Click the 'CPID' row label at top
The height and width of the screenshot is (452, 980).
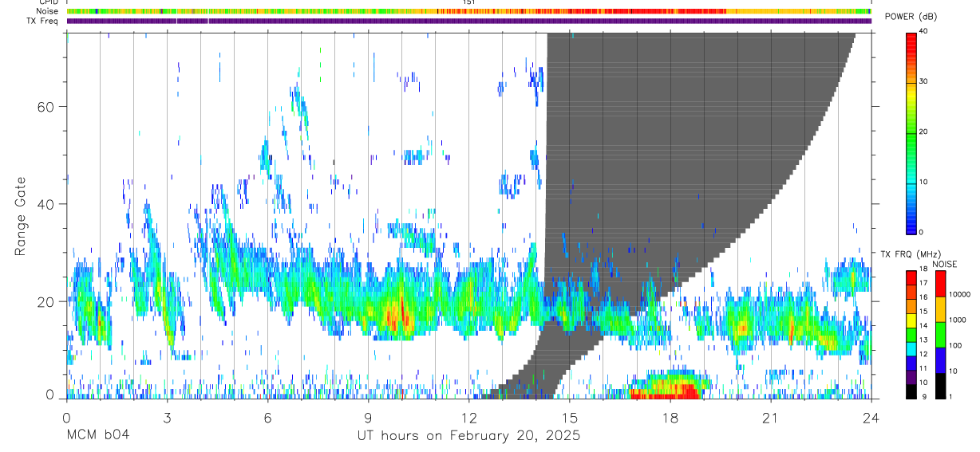click(49, 2)
